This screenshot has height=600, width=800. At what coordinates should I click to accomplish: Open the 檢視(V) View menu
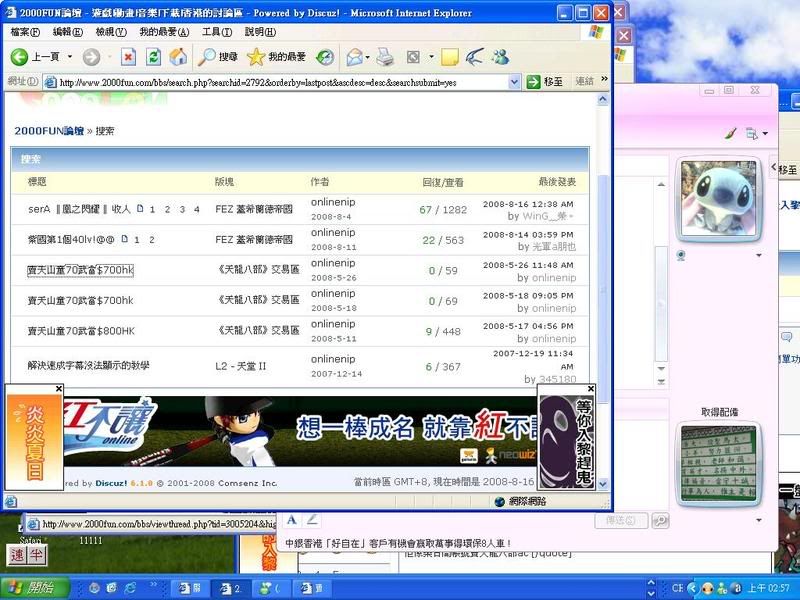pyautogui.click(x=111, y=32)
